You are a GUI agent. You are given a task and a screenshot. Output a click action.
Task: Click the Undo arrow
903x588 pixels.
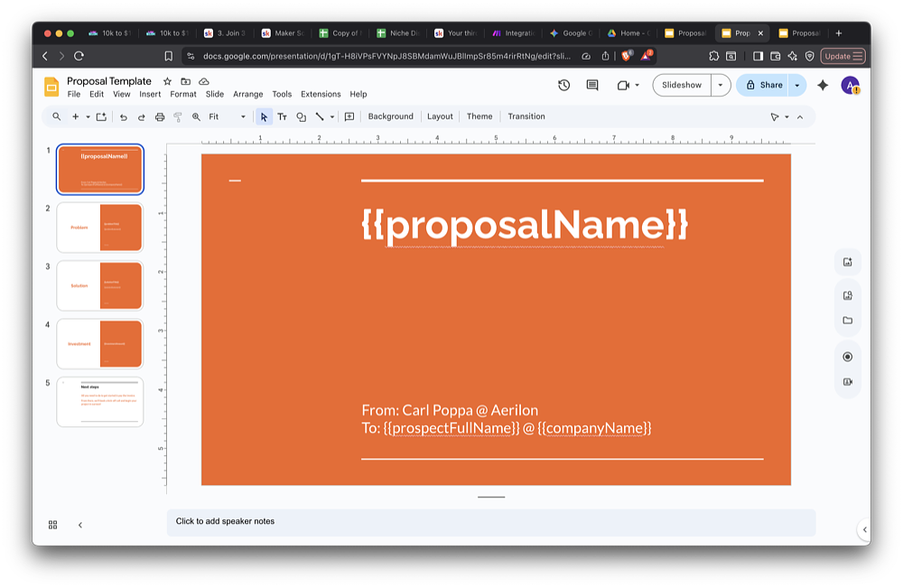(124, 117)
